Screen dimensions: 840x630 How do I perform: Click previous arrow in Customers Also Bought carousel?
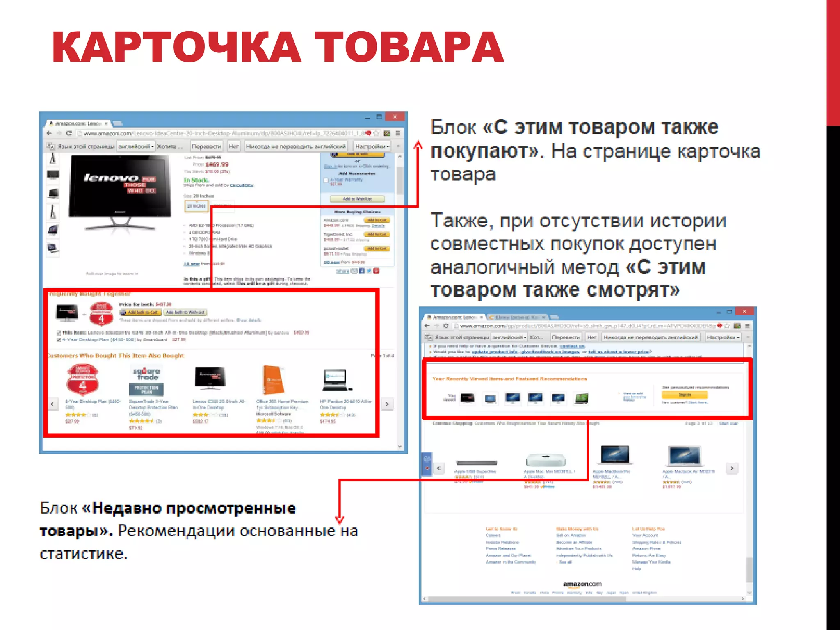pyautogui.click(x=52, y=404)
